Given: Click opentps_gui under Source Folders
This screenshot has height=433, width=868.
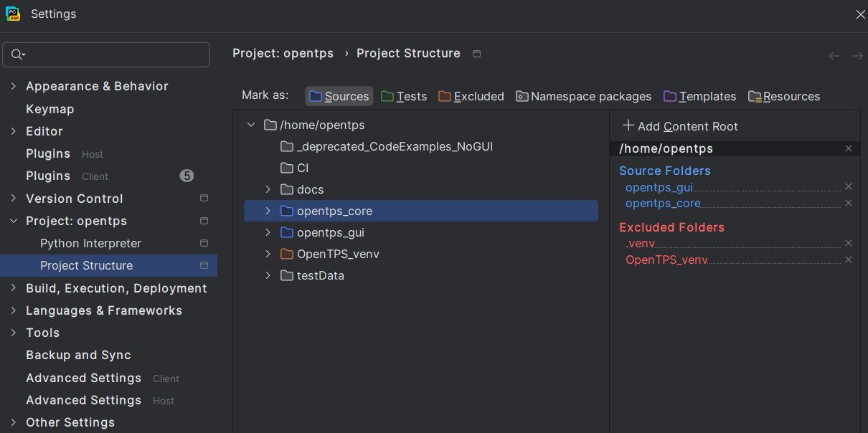Looking at the screenshot, I should pos(659,187).
